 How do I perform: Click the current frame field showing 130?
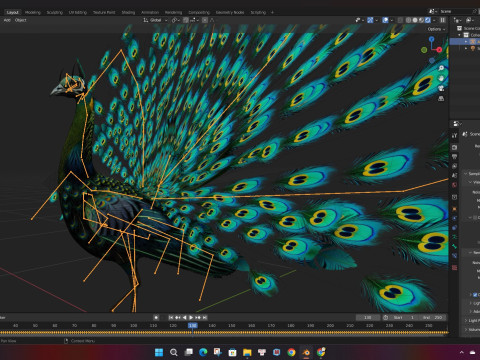(x=368, y=318)
